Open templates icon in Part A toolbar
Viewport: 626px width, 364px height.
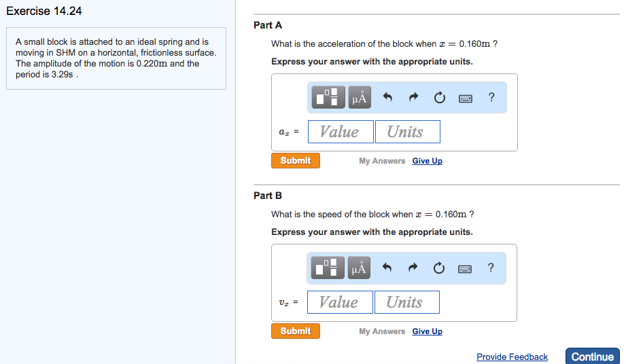point(328,98)
